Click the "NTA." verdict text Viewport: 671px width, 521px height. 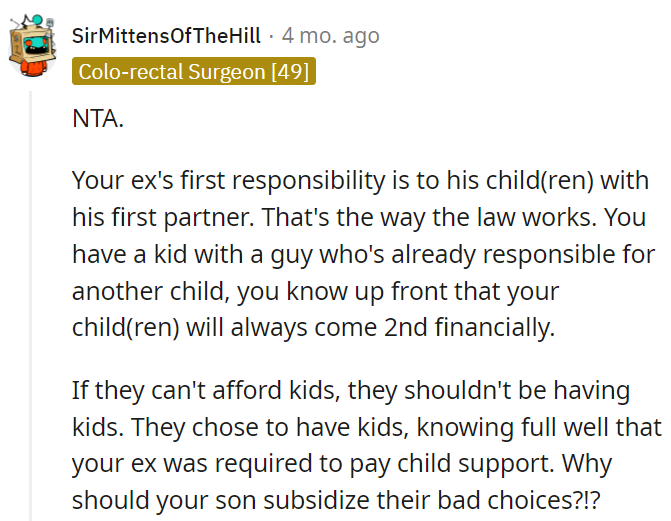[x=98, y=119]
